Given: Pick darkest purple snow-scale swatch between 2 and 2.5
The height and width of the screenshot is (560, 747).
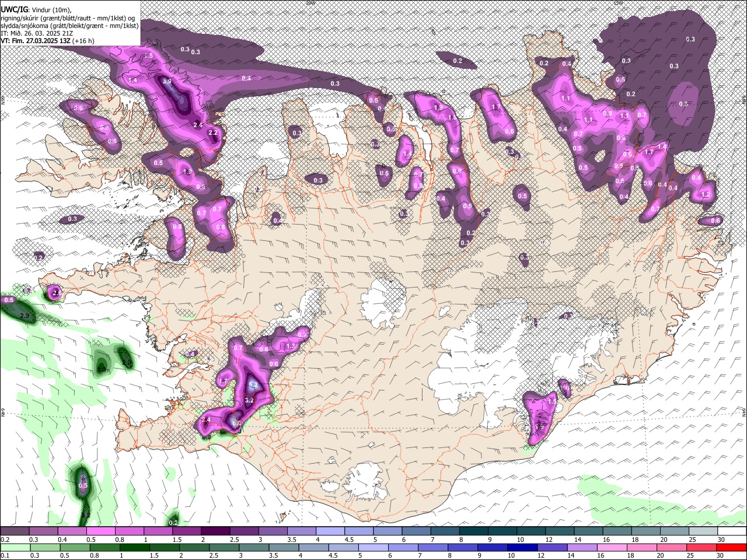Looking at the screenshot, I should 215,531.
